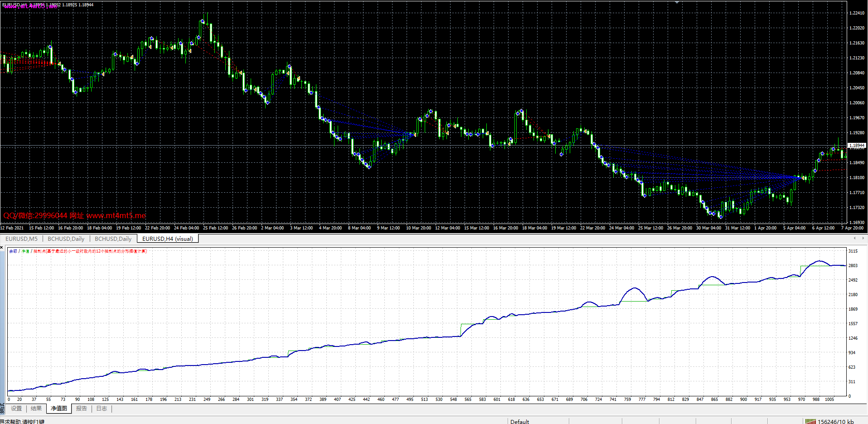
Task: Click the 156246/10 kb traffic indicator
Action: (x=835, y=422)
